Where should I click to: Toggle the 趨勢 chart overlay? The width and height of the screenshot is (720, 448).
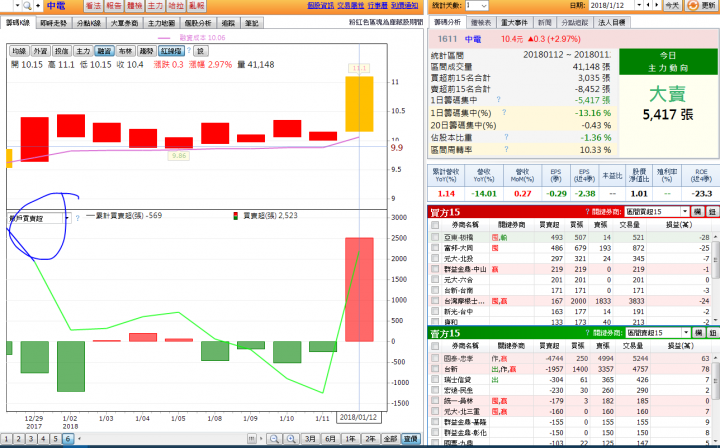pos(146,51)
